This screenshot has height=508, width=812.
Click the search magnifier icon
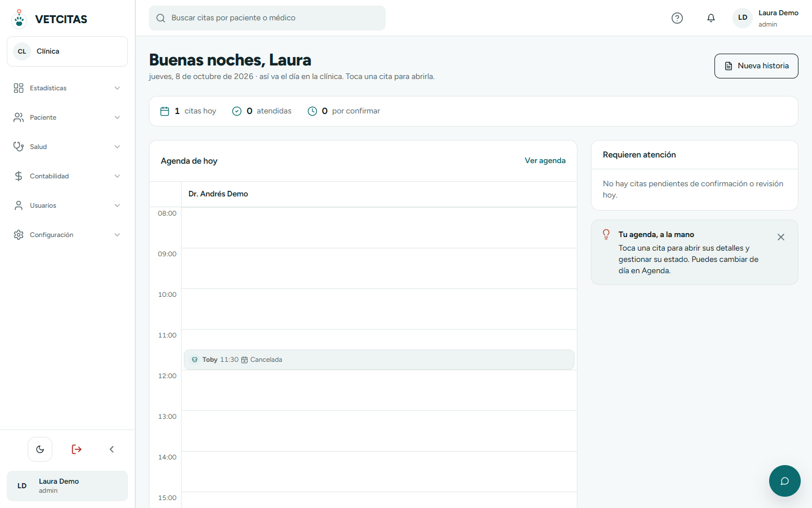(161, 18)
